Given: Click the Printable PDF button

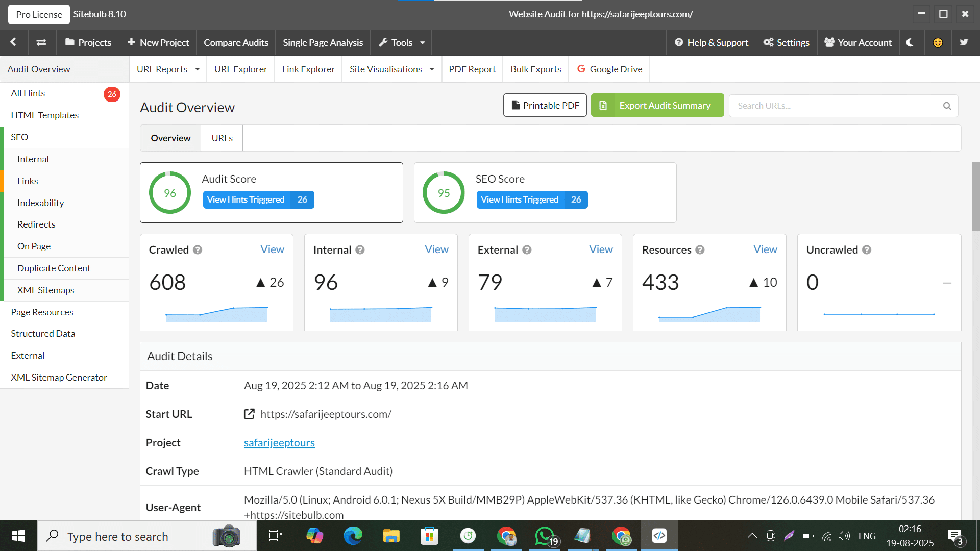Looking at the screenshot, I should (x=545, y=105).
